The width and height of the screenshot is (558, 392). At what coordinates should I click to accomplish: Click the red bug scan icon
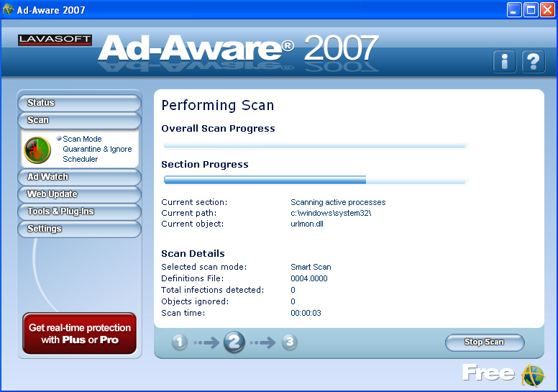[x=37, y=150]
